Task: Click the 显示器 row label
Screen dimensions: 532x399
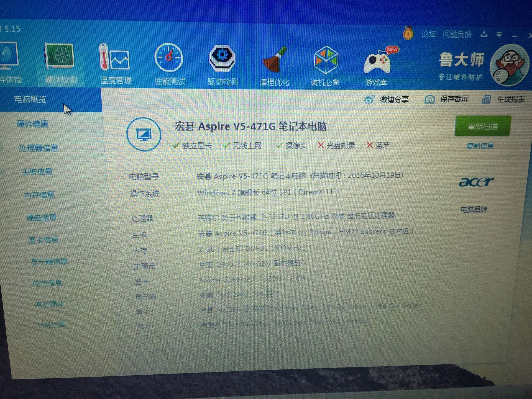Action: 146,297
